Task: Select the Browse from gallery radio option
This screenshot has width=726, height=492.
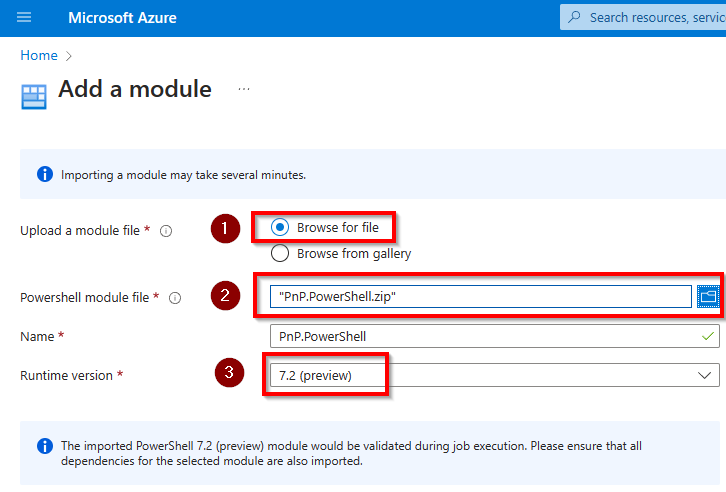Action: coord(280,253)
